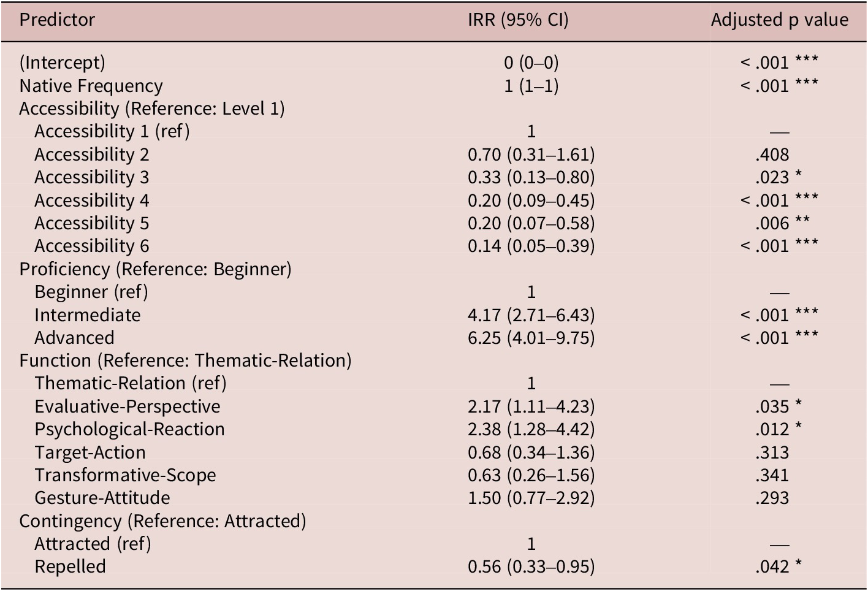Select the Intermediate IRR value 4.17 (2.71–6.43)

pos(531,315)
